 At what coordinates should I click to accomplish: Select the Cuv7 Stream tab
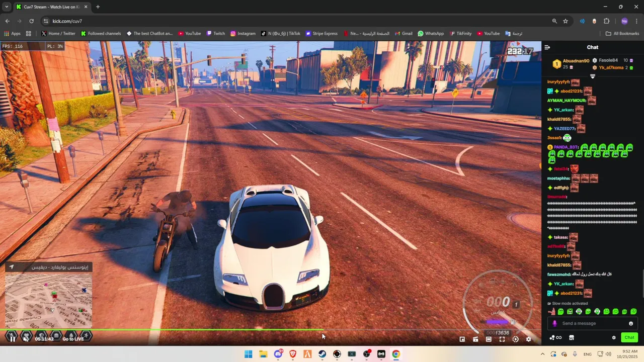click(x=52, y=7)
